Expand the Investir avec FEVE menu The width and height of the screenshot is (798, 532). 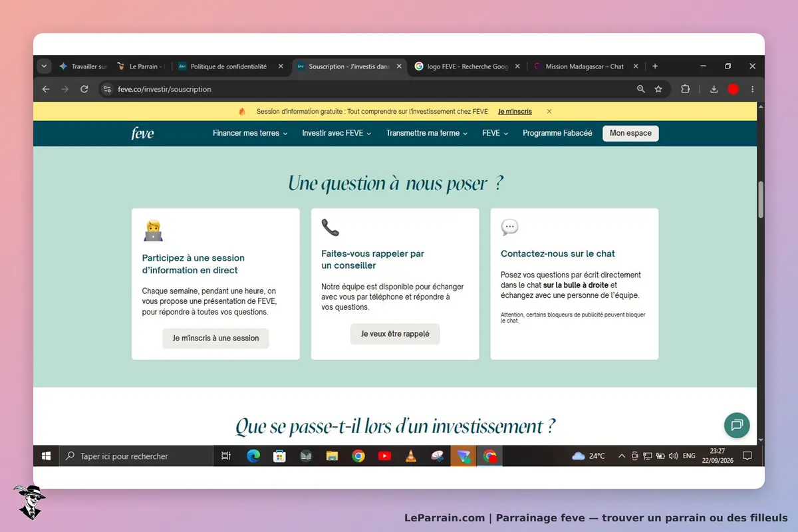tap(336, 134)
